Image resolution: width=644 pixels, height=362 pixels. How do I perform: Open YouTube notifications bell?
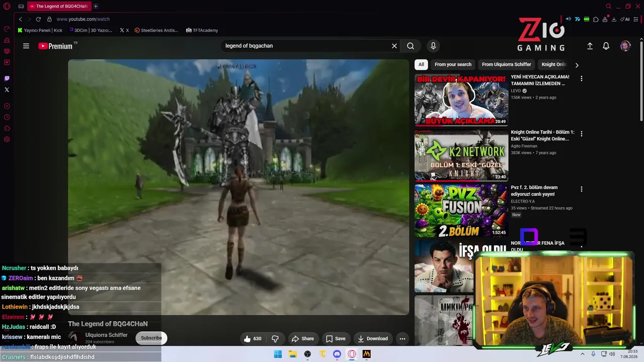606,46
